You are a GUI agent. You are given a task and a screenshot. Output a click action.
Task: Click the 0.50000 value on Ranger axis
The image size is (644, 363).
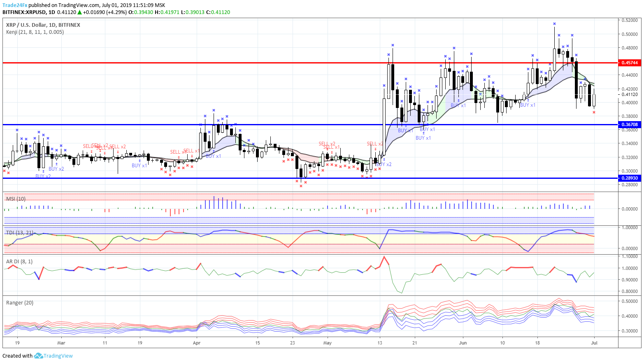pos(630,301)
